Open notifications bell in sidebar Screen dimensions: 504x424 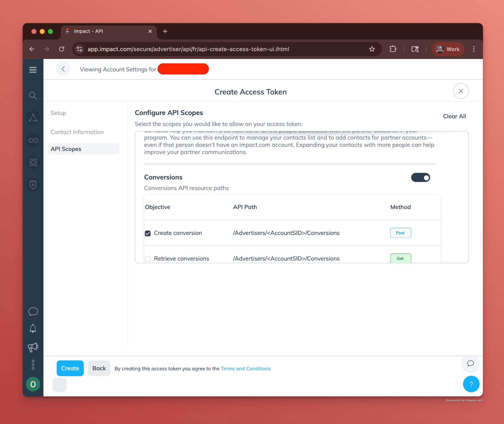[33, 328]
